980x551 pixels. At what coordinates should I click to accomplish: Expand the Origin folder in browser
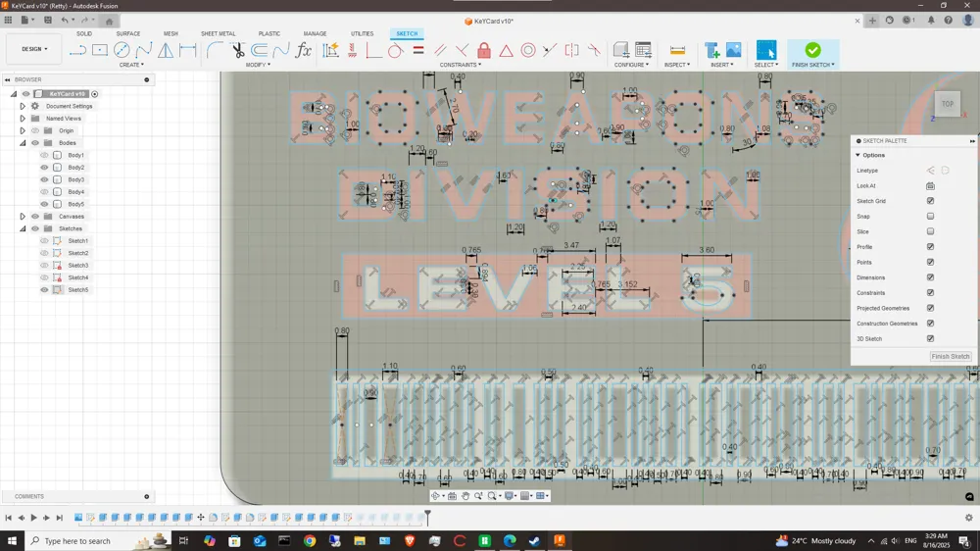[23, 130]
